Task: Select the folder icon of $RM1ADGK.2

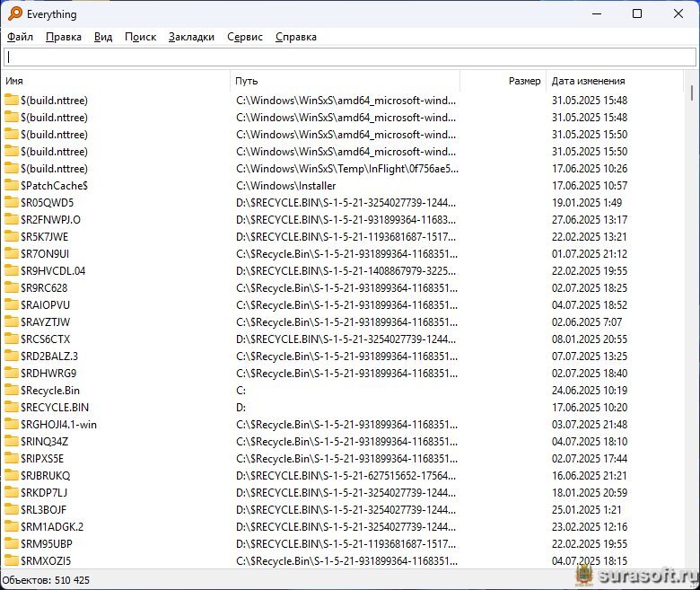Action: pyautogui.click(x=12, y=526)
